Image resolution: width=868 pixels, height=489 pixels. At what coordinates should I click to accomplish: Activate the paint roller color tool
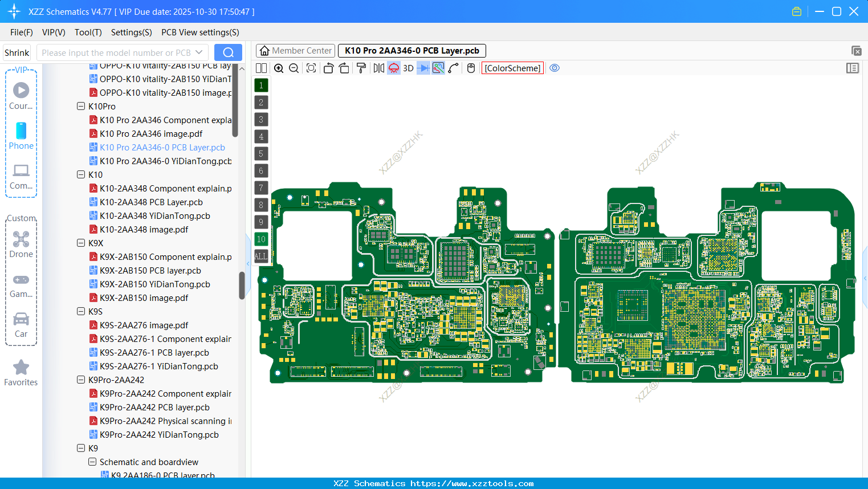(362, 68)
